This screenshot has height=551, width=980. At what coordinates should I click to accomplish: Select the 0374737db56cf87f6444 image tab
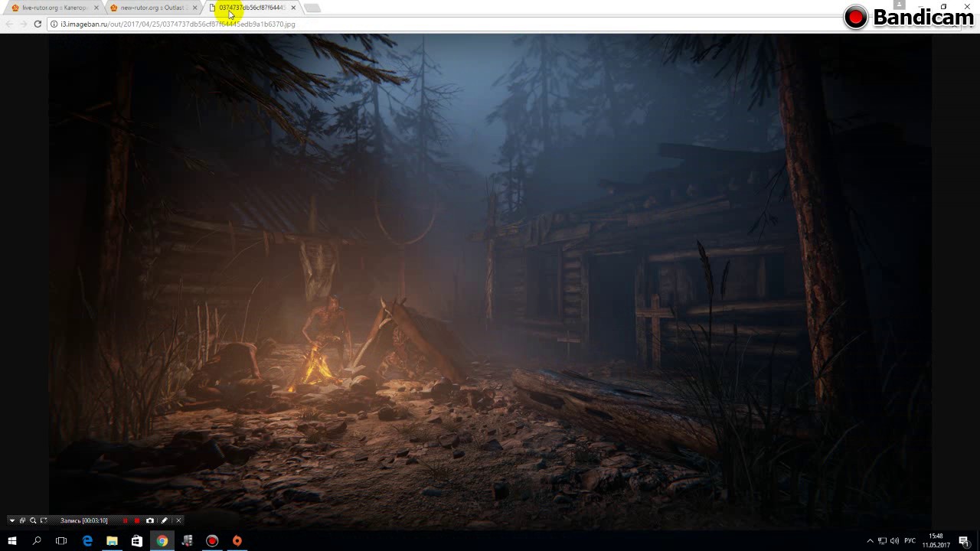250,8
